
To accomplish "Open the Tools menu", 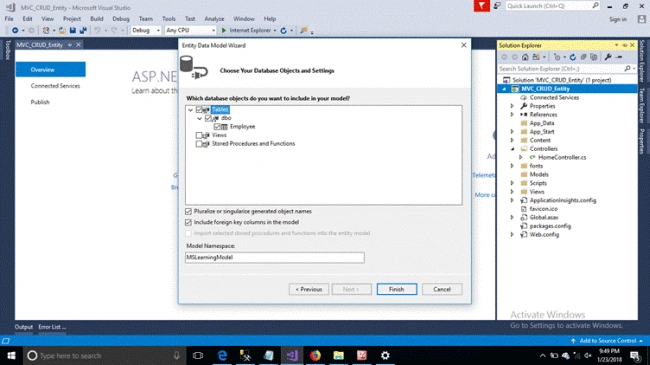I will [169, 19].
